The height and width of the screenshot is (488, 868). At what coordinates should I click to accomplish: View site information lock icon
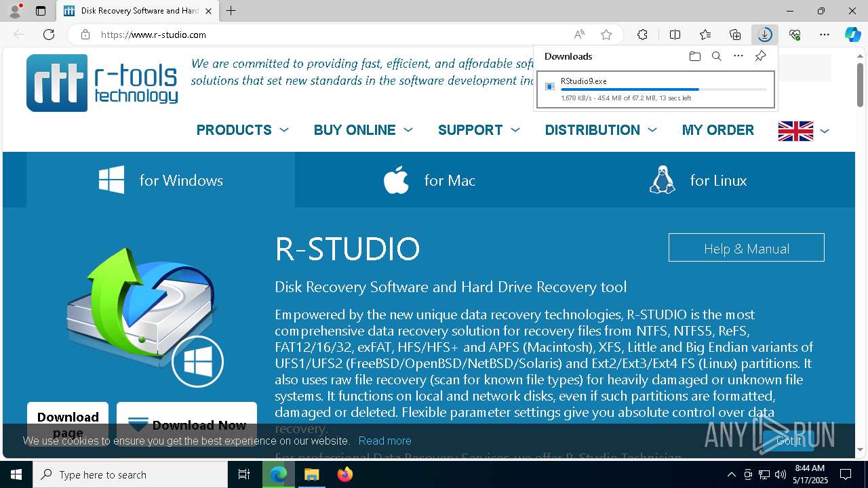[x=85, y=35]
